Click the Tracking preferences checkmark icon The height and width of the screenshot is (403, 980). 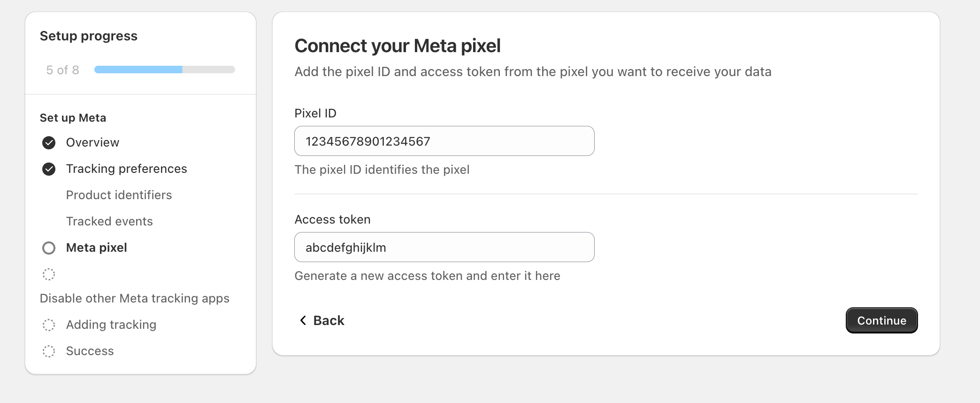(x=49, y=169)
